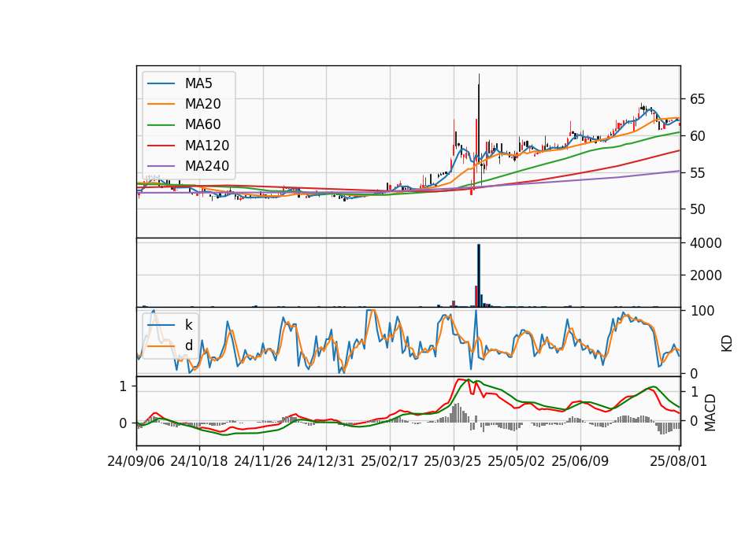Click the MACD axis title
Screen dimensions: 756x543
(710, 412)
